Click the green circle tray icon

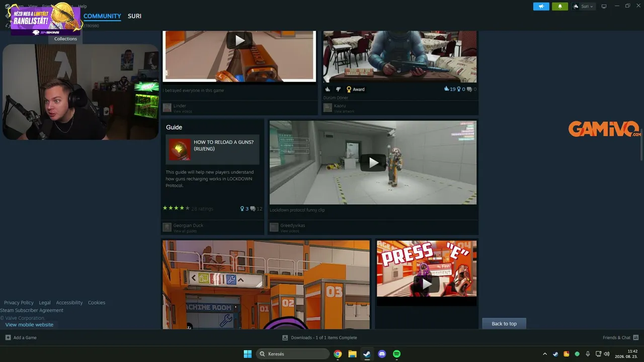pyautogui.click(x=577, y=354)
